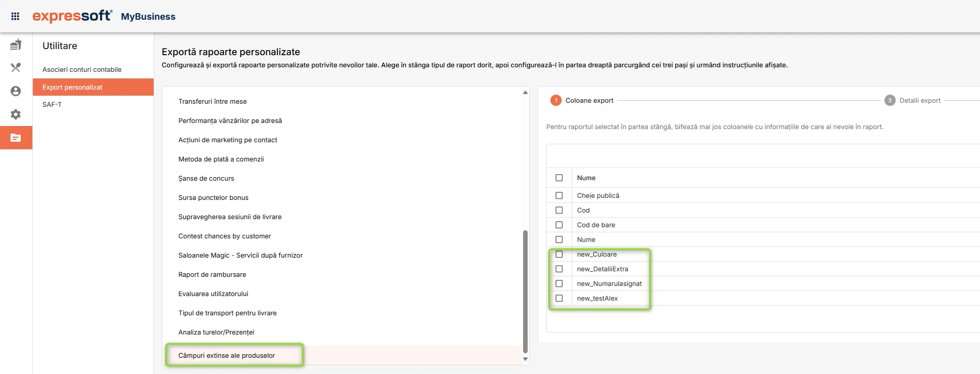Select the highlighted Utilitare sidebar icon

(16, 138)
